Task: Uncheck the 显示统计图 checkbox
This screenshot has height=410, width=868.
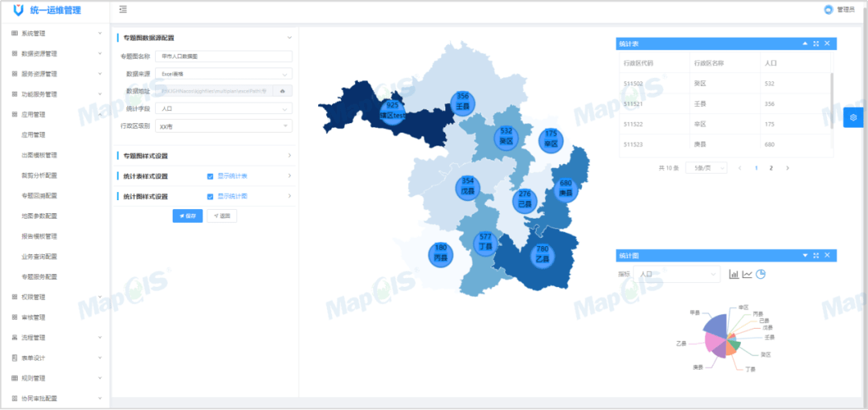Action: tap(210, 196)
